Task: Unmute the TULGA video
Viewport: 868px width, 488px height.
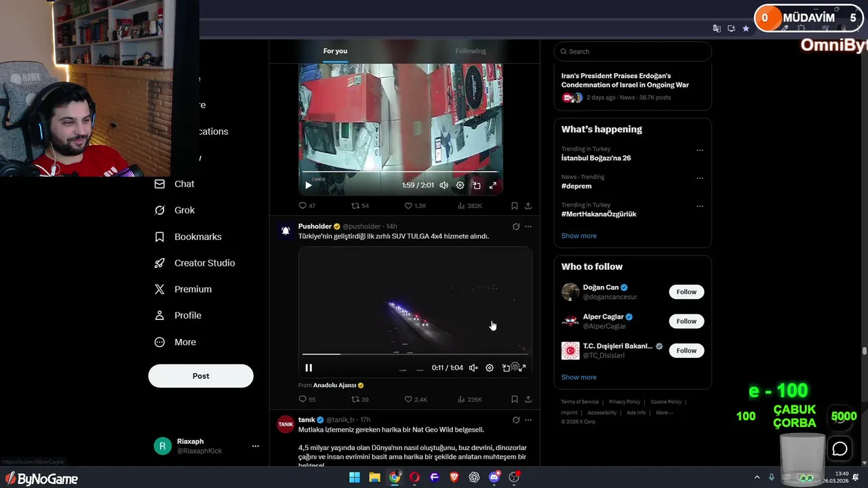Action: point(473,368)
